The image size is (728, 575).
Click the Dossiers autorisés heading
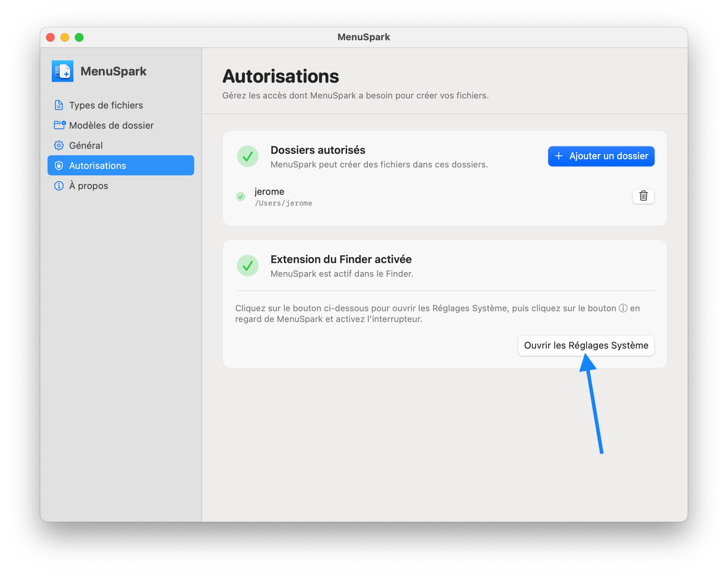(318, 150)
